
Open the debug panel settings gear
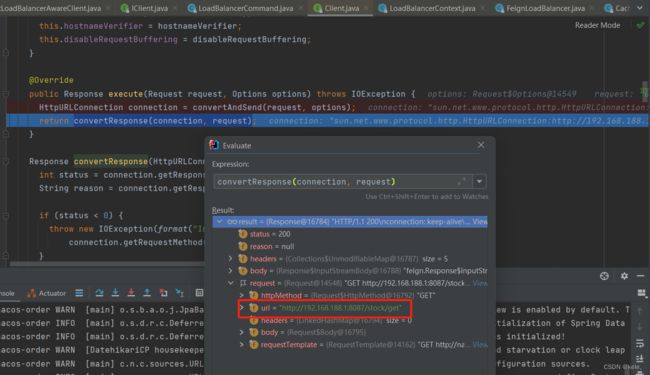624,276
